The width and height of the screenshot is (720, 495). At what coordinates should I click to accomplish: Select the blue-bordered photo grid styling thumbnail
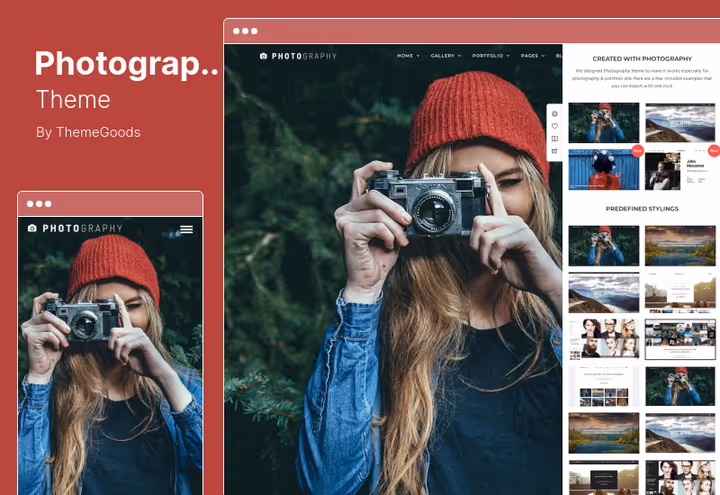[x=680, y=339]
